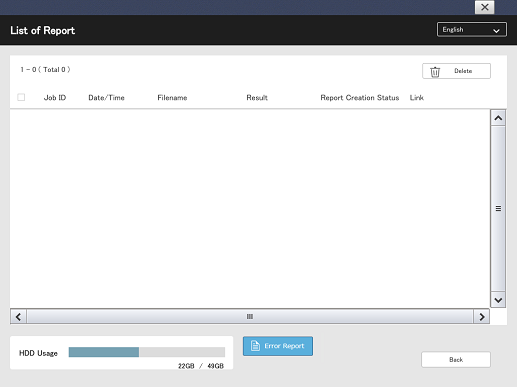Screen dimensions: 517x387
Task: Click the Link column header
Action: 417,98
